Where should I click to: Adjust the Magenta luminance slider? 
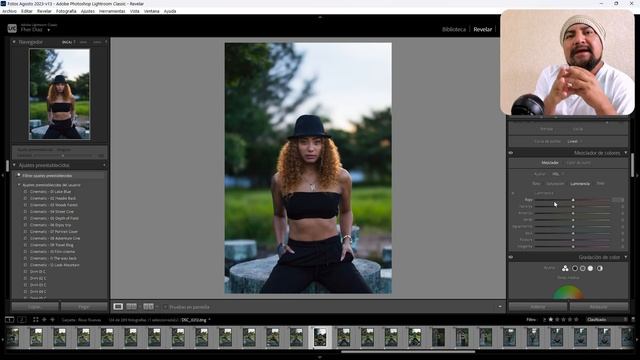pos(573,247)
